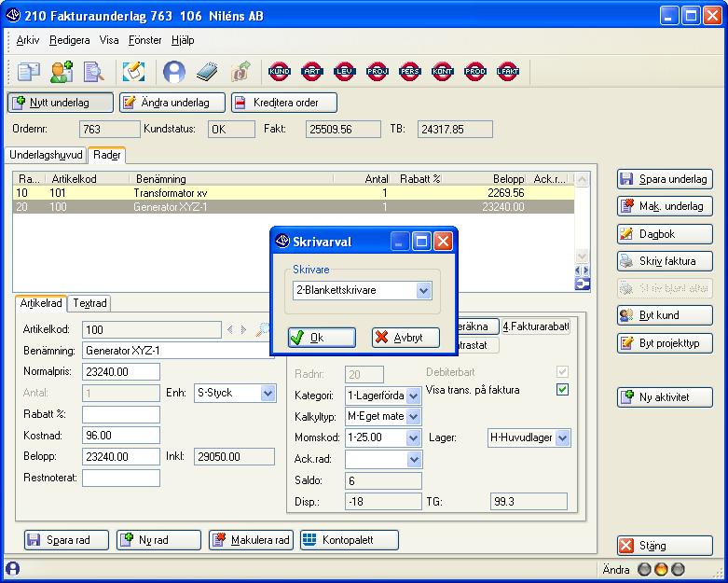
Task: Click the Kreditera order button
Action: pyautogui.click(x=284, y=103)
